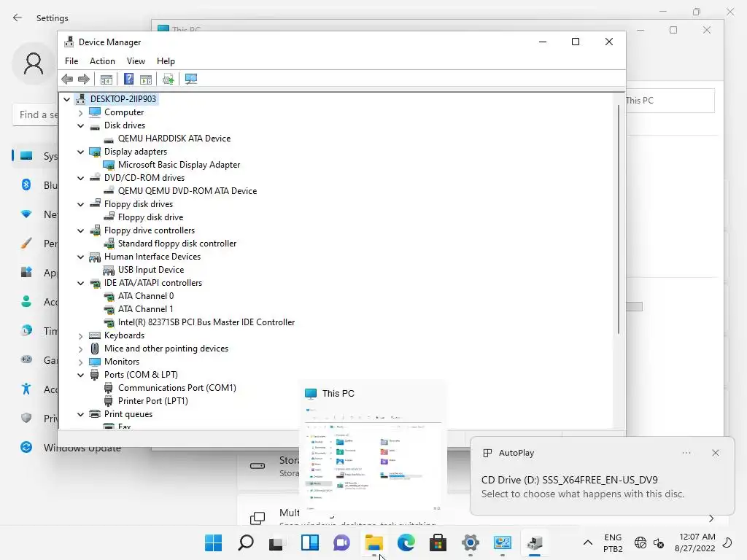
Task: Click the Print queues printer icon
Action: point(95,414)
